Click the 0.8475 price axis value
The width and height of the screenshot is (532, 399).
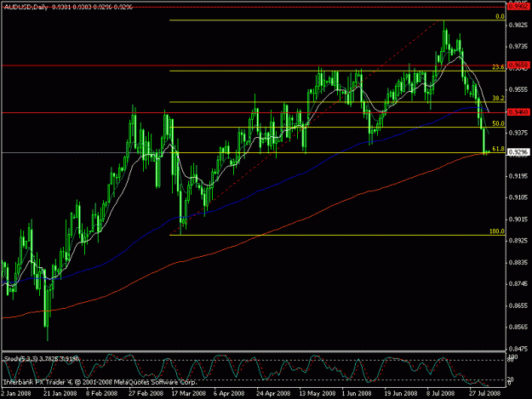coord(518,349)
